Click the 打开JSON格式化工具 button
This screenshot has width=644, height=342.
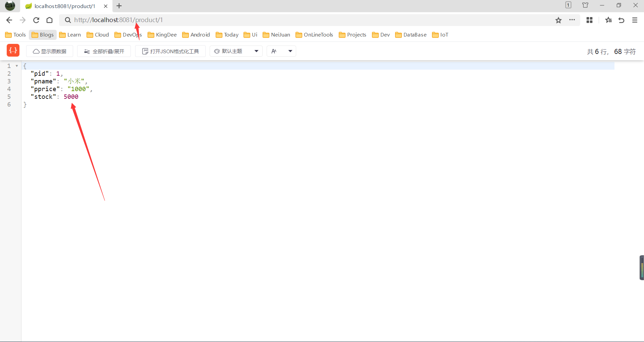tap(170, 51)
